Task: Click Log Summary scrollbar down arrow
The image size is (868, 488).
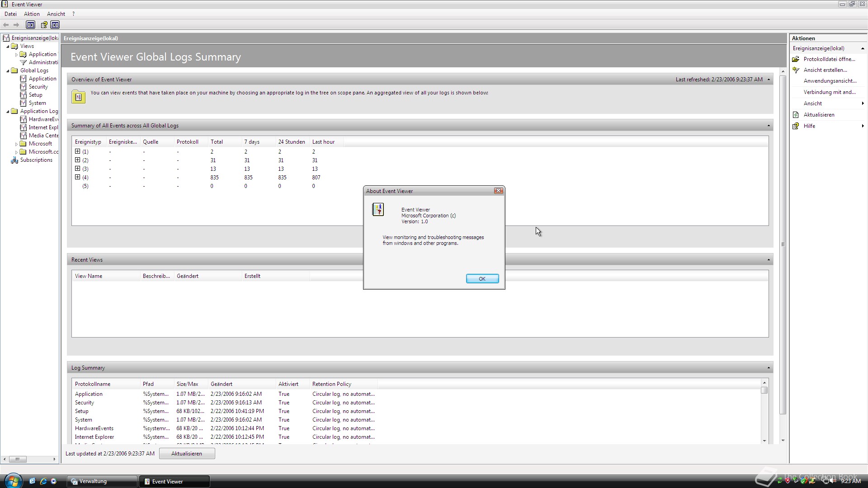Action: [x=764, y=441]
